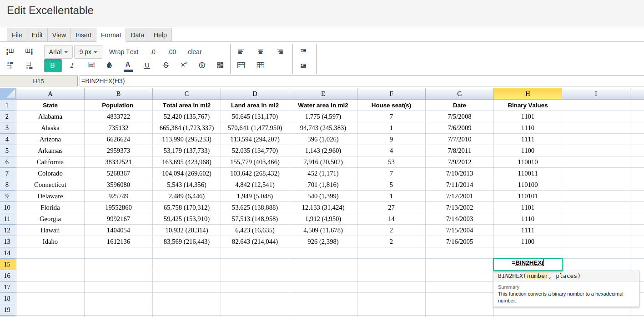Click the clear formatting button
The width and height of the screenshot is (644, 317).
(195, 52)
